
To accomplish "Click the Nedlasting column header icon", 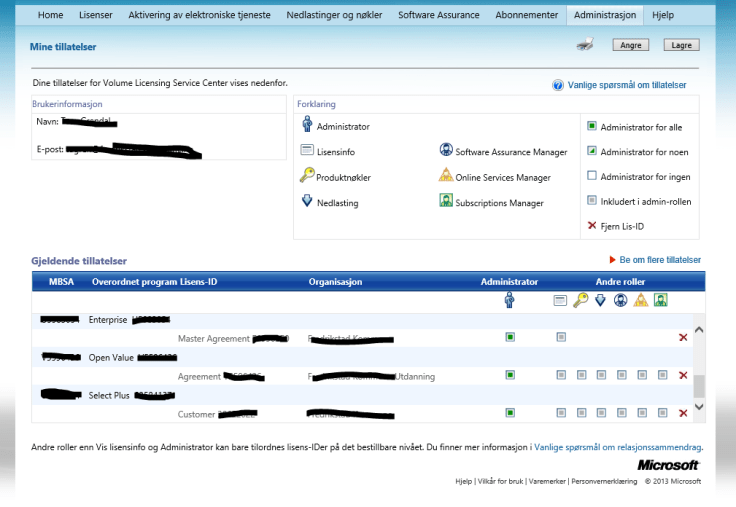I will 600,300.
